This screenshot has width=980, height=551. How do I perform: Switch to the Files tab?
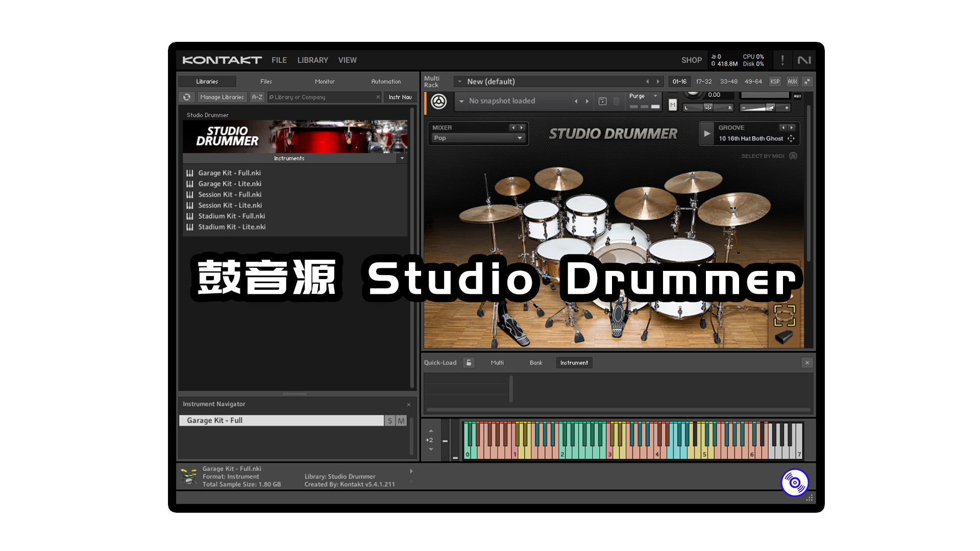tap(266, 82)
